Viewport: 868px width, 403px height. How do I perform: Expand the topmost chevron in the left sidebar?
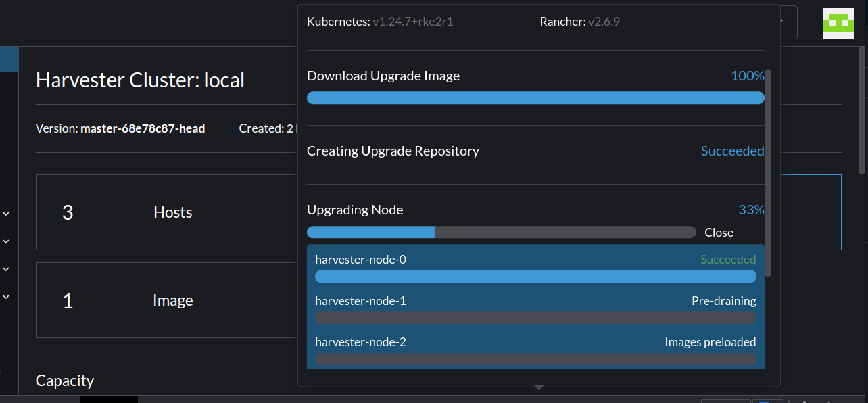(6, 214)
